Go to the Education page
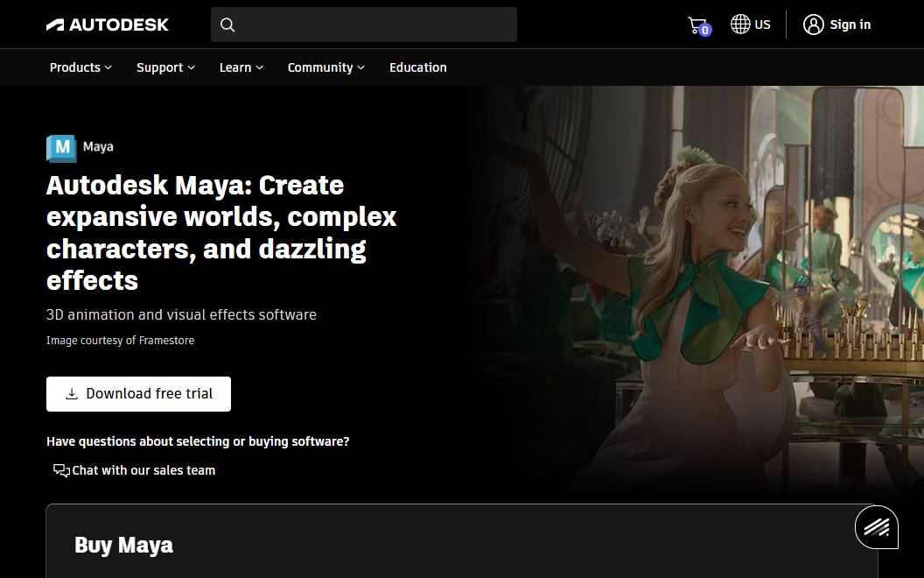This screenshot has width=924, height=578. pyautogui.click(x=417, y=67)
